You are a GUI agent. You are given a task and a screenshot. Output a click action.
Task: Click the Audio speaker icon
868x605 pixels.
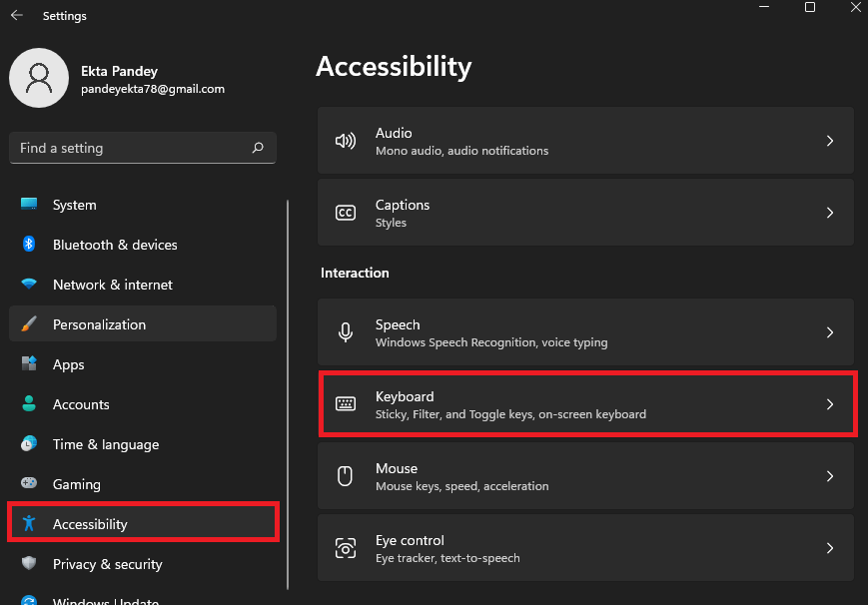click(x=346, y=141)
